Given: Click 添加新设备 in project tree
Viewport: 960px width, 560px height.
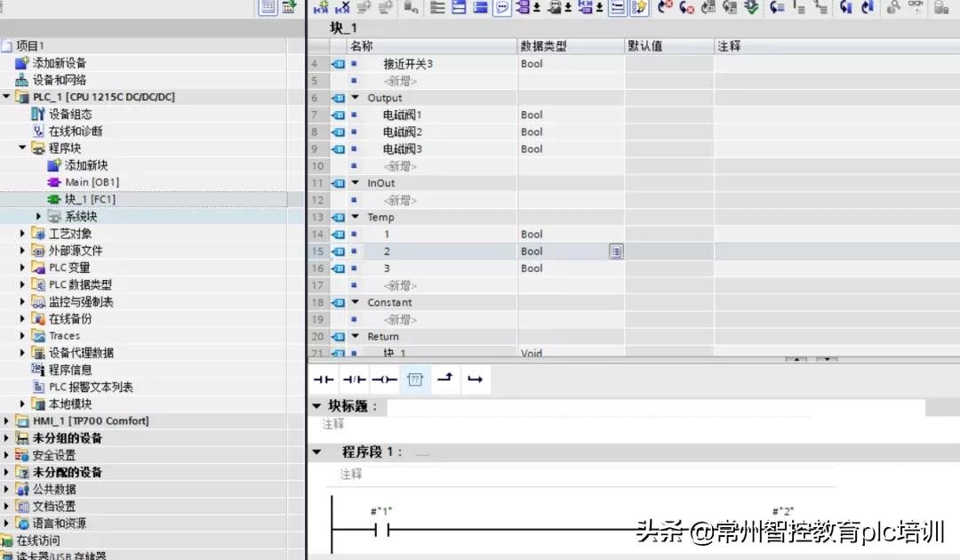Looking at the screenshot, I should click(x=59, y=63).
